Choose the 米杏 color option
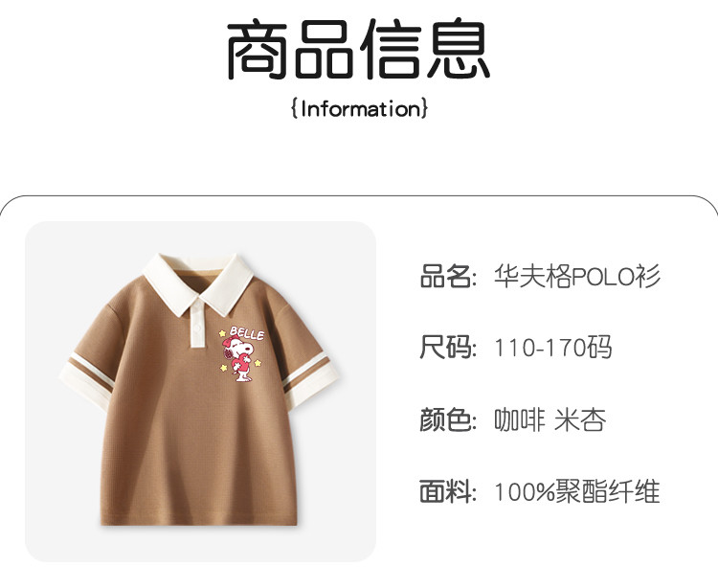Viewport: 718px width, 588px height. (580, 419)
